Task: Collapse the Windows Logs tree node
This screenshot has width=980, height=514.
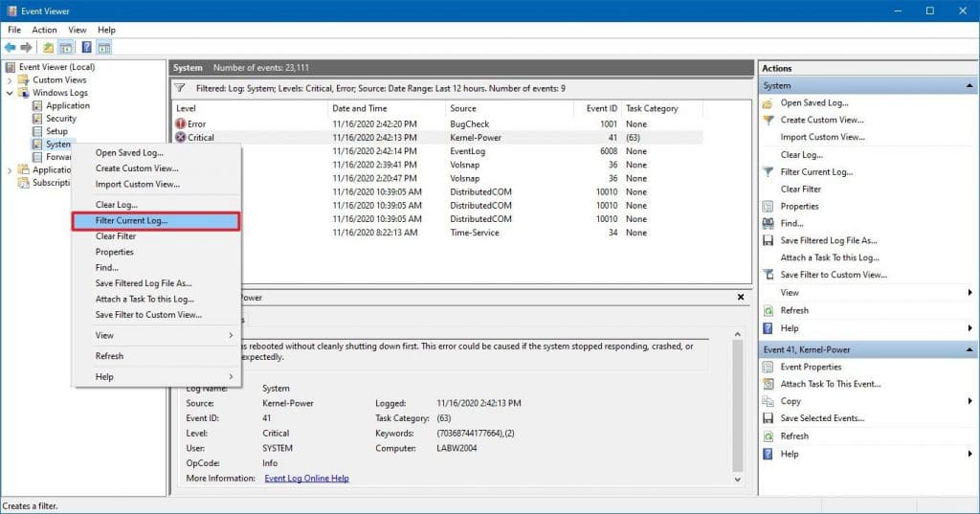Action: [11, 93]
